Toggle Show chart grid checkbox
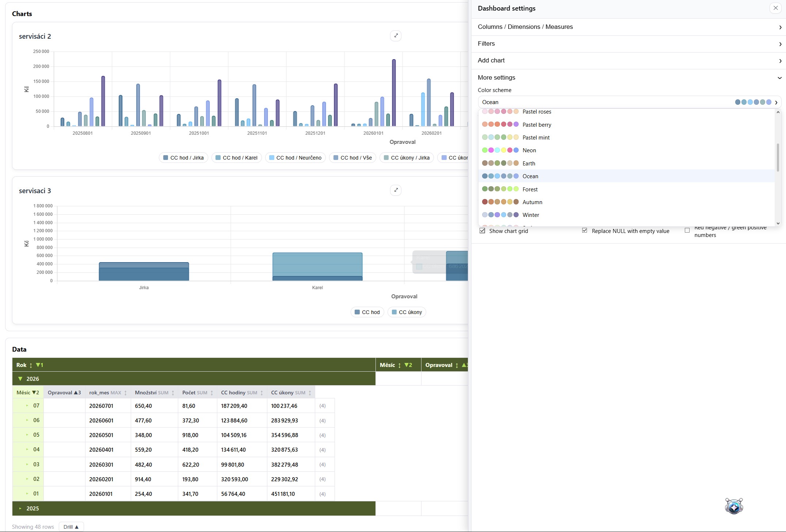 [482, 231]
